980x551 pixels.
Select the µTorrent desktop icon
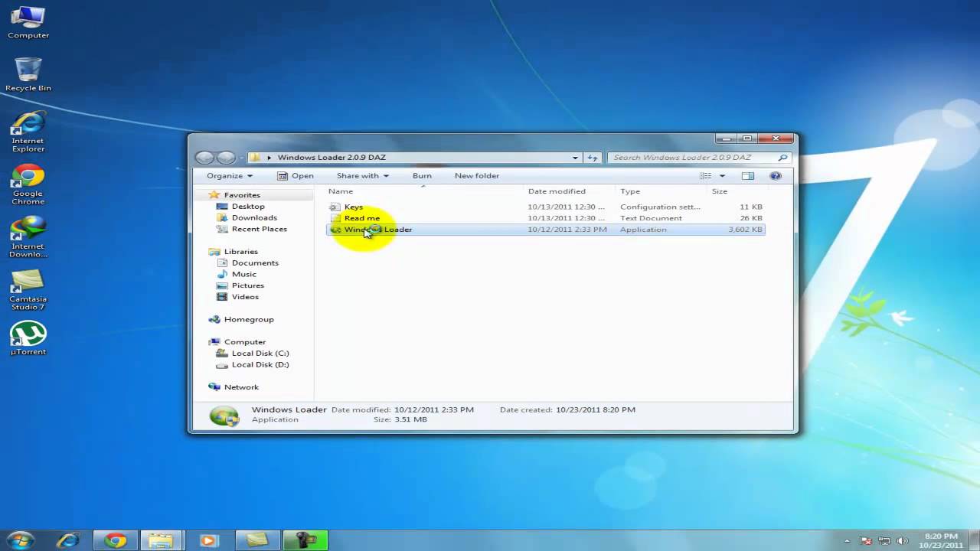coord(28,338)
